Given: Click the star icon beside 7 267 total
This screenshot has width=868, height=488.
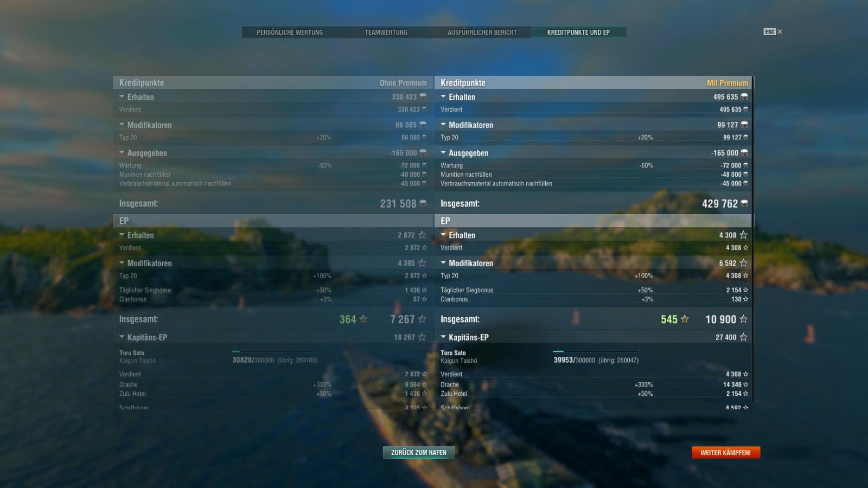Looking at the screenshot, I should (422, 319).
